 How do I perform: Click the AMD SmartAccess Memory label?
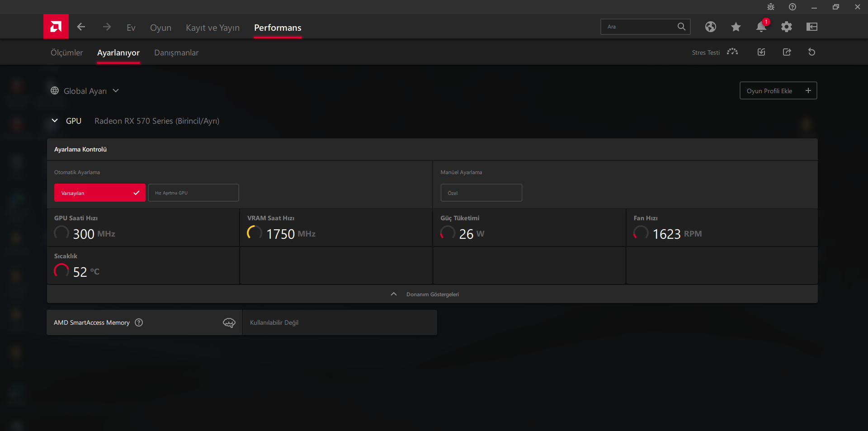pos(92,322)
